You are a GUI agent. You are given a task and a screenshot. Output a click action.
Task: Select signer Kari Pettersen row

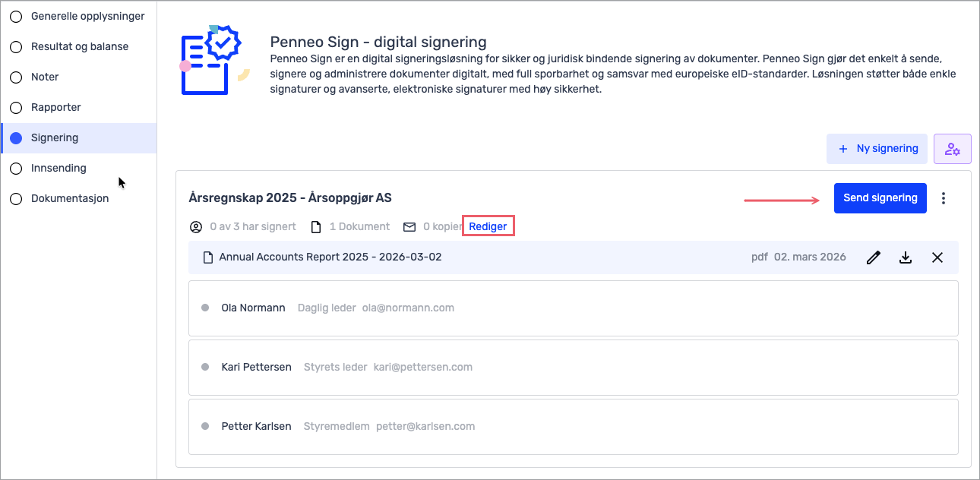coord(573,368)
